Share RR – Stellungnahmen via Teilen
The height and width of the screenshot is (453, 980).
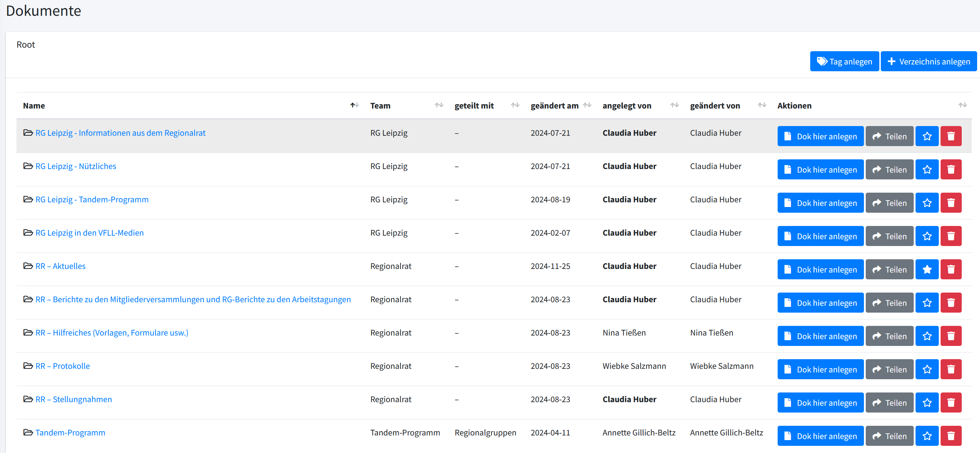[x=889, y=403]
